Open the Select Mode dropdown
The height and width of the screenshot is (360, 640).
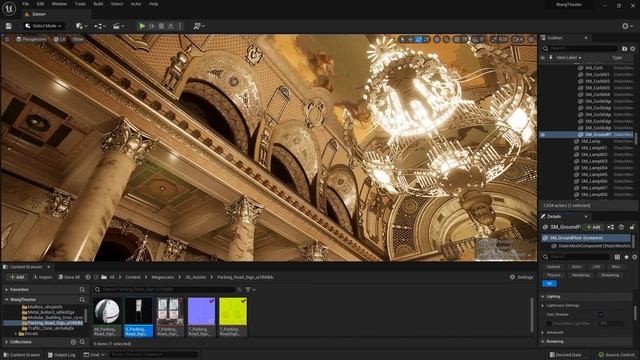[x=43, y=26]
